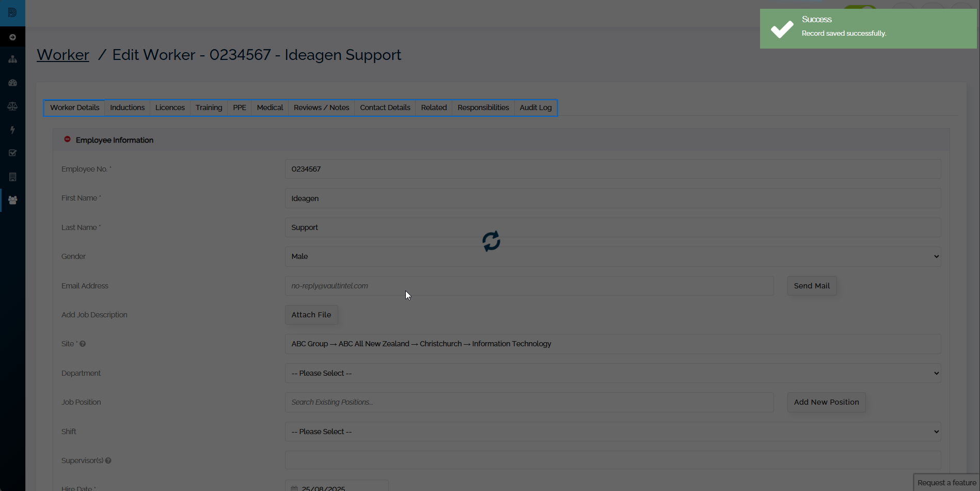
Task: Open the organisation hierarchy sidebar icon
Action: [x=12, y=59]
